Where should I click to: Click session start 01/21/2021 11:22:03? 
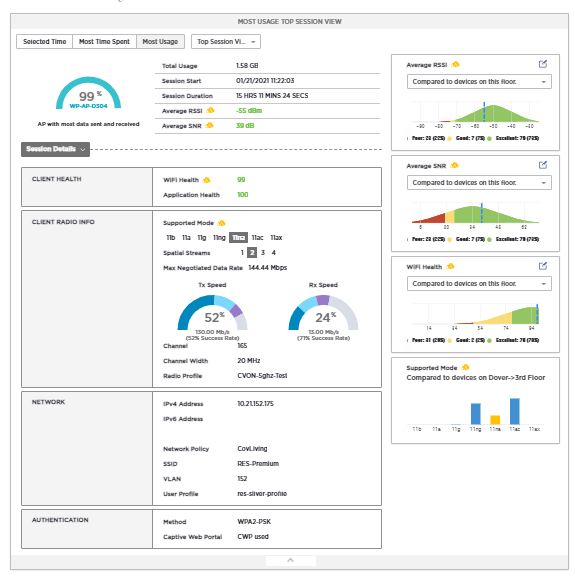point(265,80)
